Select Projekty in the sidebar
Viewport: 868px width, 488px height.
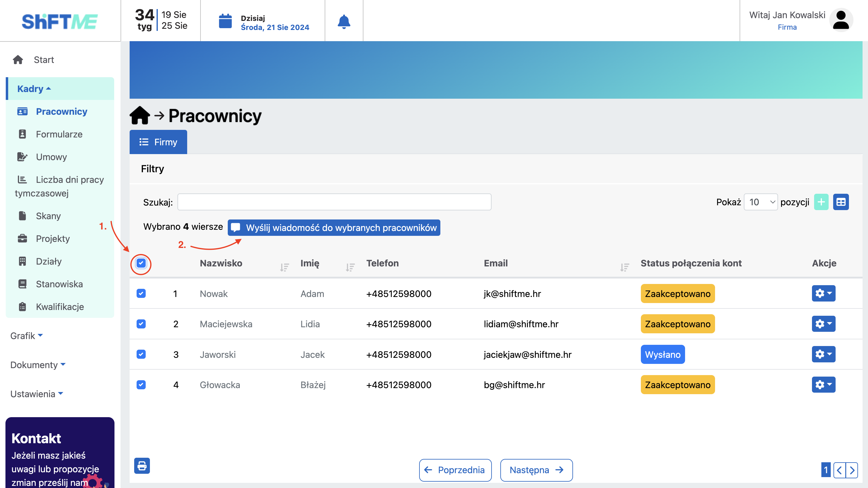click(x=53, y=239)
